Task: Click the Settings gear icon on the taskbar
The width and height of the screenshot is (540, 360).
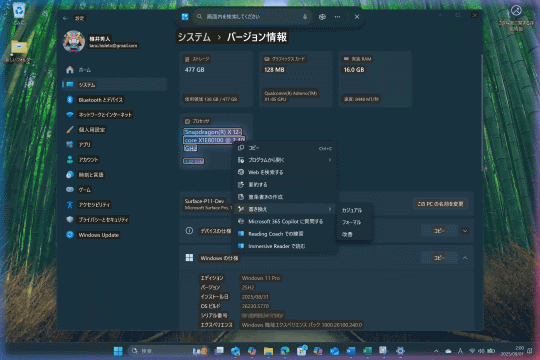Action: point(400,351)
